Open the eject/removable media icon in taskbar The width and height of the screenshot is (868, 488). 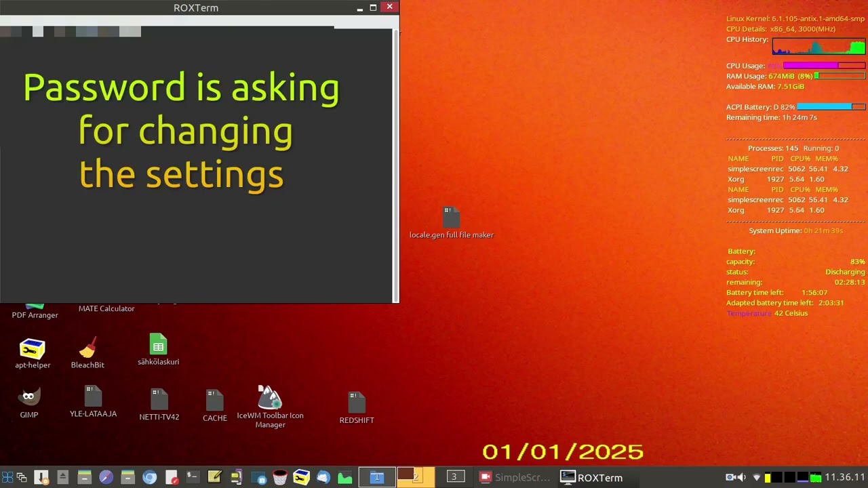(62, 477)
